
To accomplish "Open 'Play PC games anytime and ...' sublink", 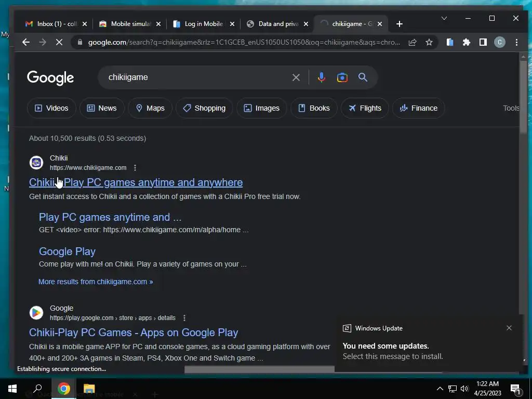I will 110,217.
